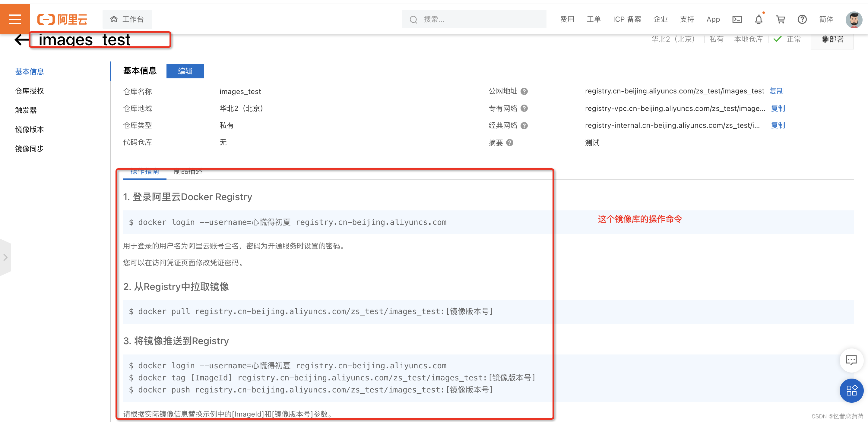Open 镜像版本 in sidebar
868x422 pixels.
(29, 129)
